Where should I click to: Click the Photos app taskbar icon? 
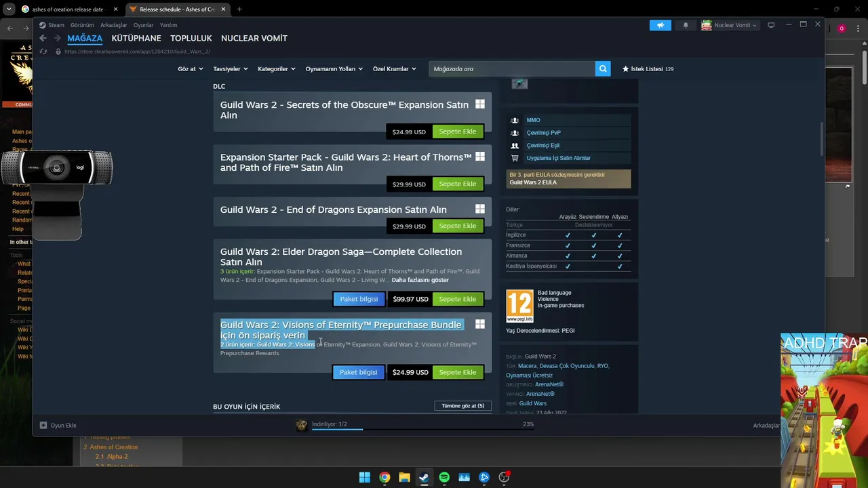click(x=464, y=477)
